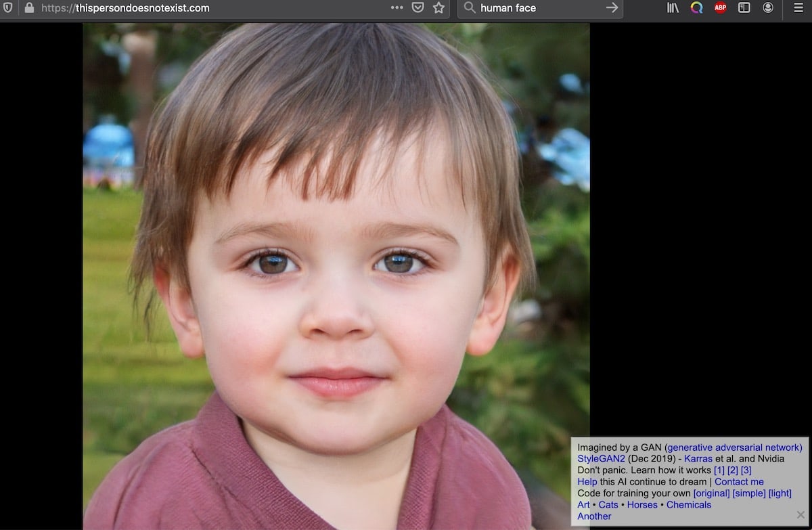
Task: Click the 'Contact me' link
Action: tap(739, 482)
